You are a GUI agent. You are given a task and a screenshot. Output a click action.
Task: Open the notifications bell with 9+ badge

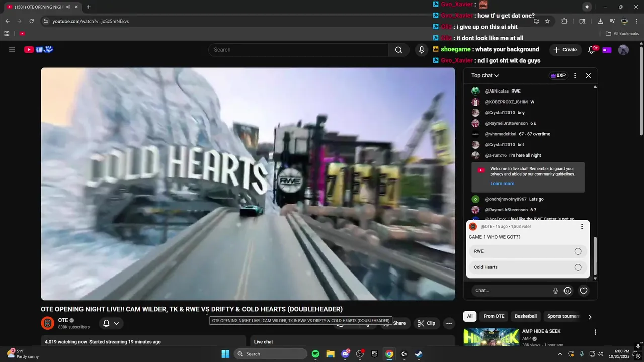click(x=592, y=50)
